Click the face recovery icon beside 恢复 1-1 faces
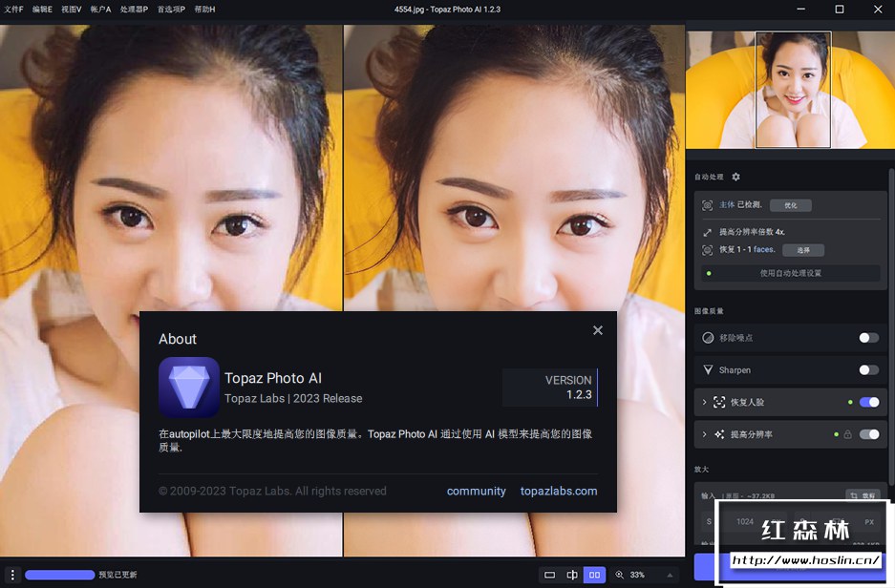895x588 pixels. 707,250
